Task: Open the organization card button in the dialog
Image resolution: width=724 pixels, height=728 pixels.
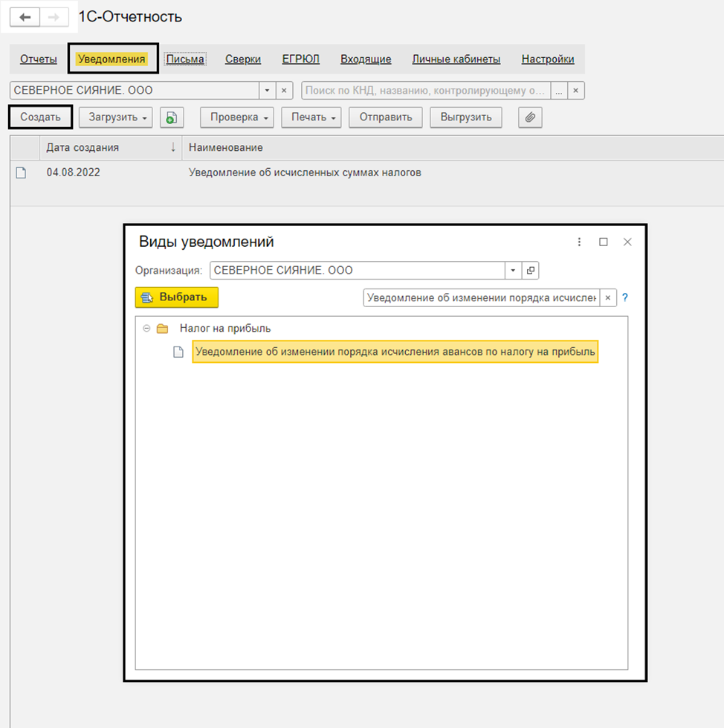Action: (531, 270)
